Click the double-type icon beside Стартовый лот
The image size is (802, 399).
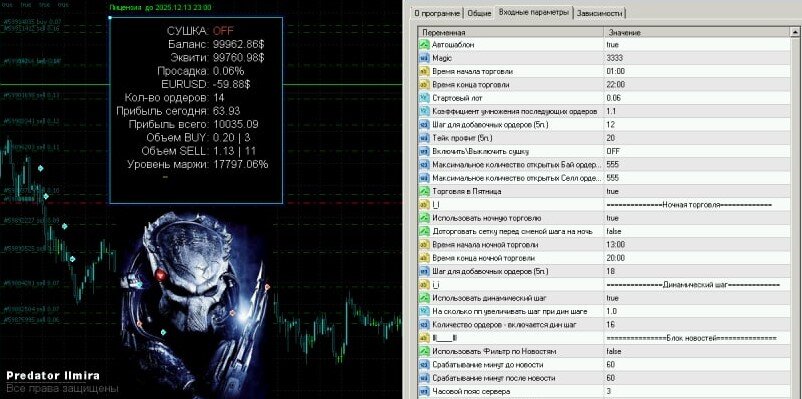point(424,98)
